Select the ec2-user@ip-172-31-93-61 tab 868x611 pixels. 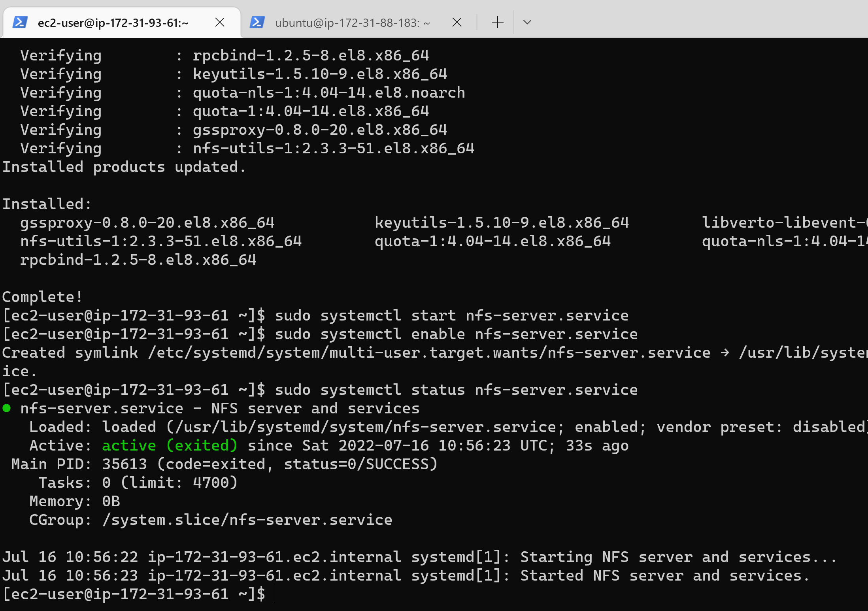pyautogui.click(x=113, y=23)
